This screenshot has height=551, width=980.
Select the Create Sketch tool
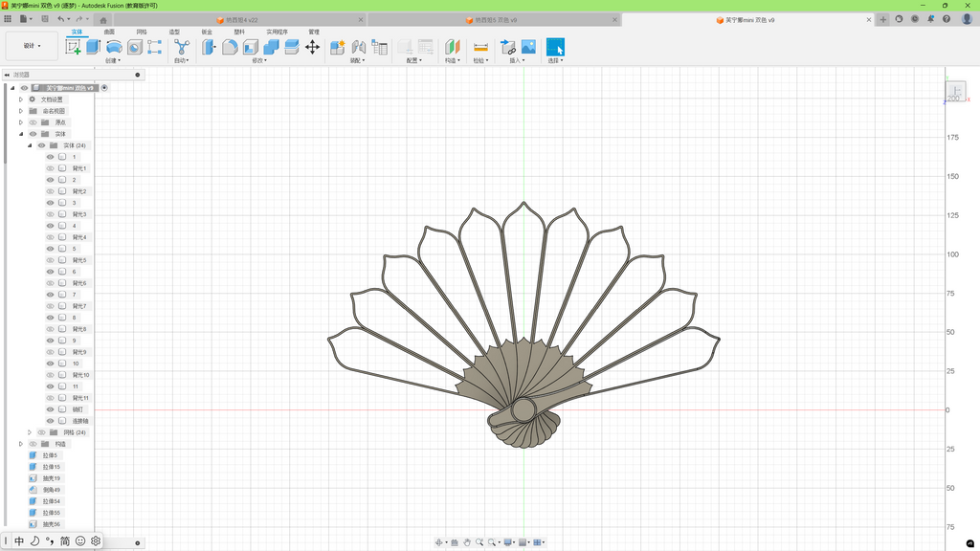pyautogui.click(x=73, y=47)
